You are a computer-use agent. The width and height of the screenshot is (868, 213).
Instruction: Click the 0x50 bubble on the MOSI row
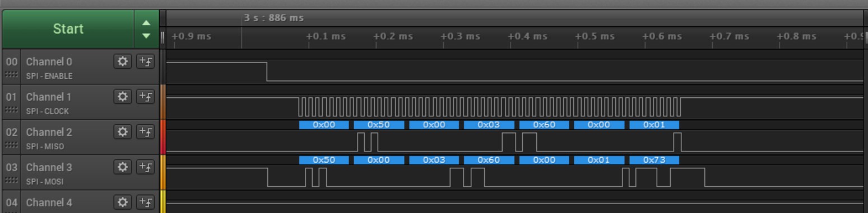click(324, 160)
